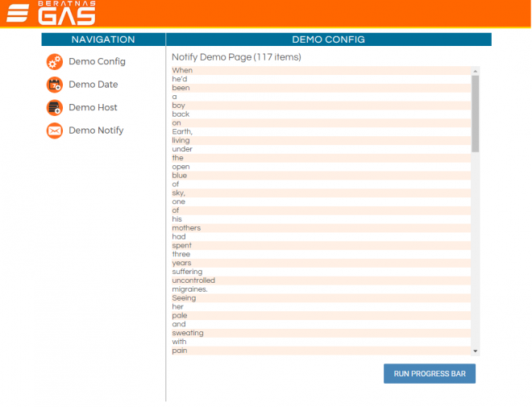The width and height of the screenshot is (532, 407).
Task: Click the DEMO CONFIG panel header
Action: coord(328,39)
